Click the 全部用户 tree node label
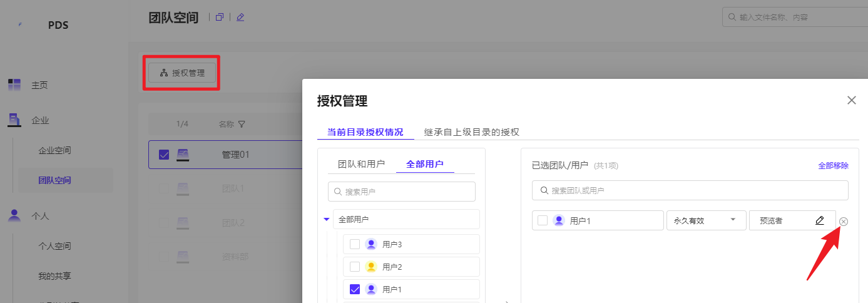This screenshot has width=868, height=303. pyautogui.click(x=354, y=220)
